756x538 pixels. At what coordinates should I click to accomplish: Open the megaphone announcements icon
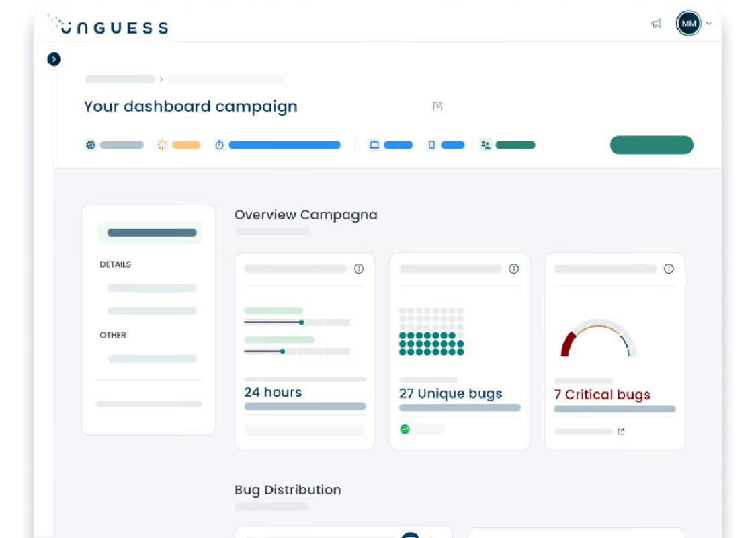point(656,23)
